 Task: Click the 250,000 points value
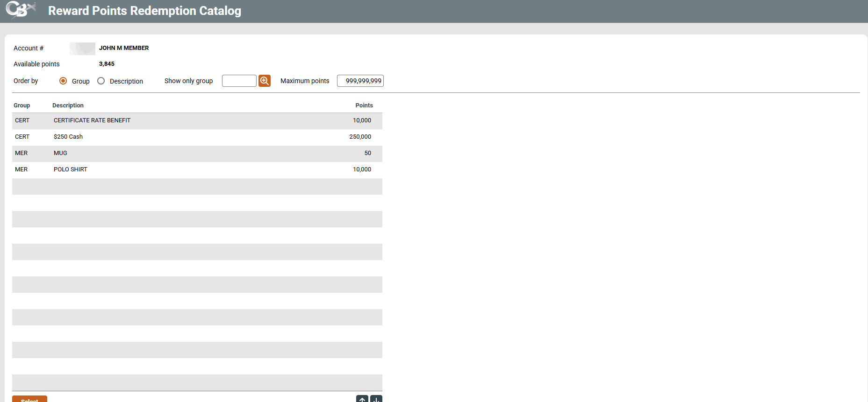coord(360,137)
